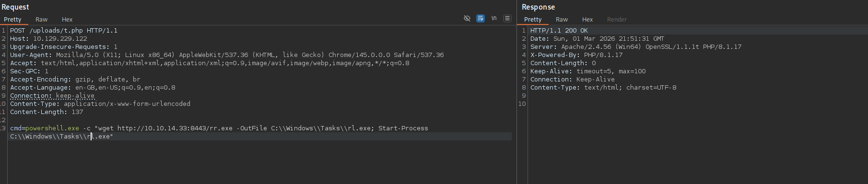
Task: Click the Host: 10.129.229.122 header line
Action: [x=48, y=38]
